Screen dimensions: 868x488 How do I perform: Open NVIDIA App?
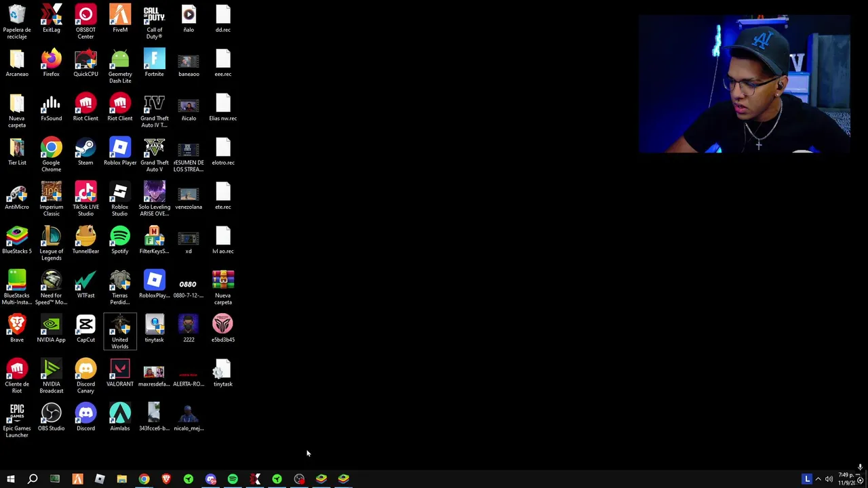coord(52,328)
